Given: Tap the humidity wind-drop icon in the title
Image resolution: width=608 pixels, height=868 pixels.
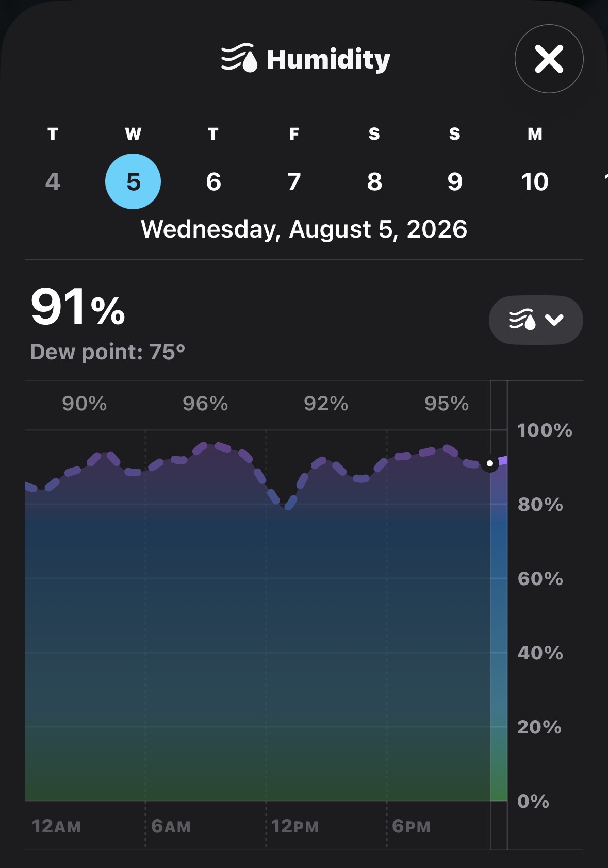Looking at the screenshot, I should [x=239, y=58].
